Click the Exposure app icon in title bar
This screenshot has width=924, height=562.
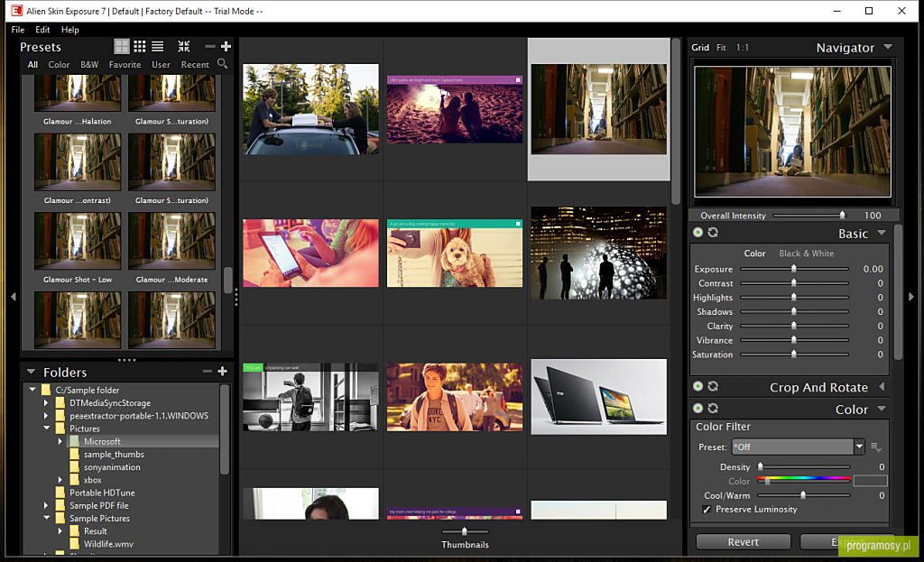pos(16,11)
